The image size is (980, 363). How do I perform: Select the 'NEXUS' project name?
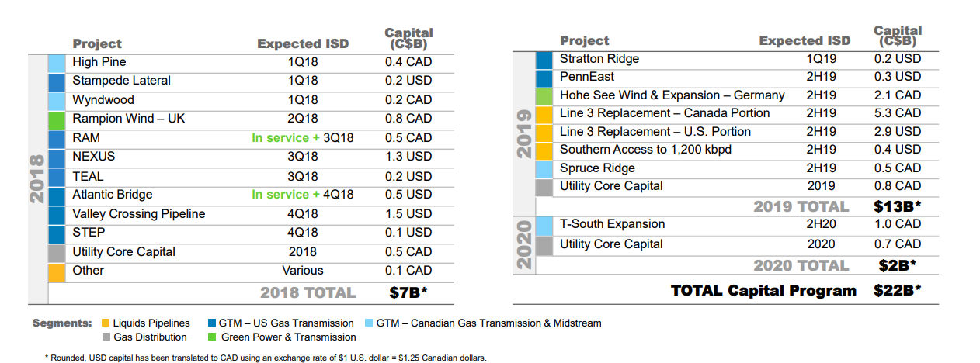pyautogui.click(x=94, y=157)
